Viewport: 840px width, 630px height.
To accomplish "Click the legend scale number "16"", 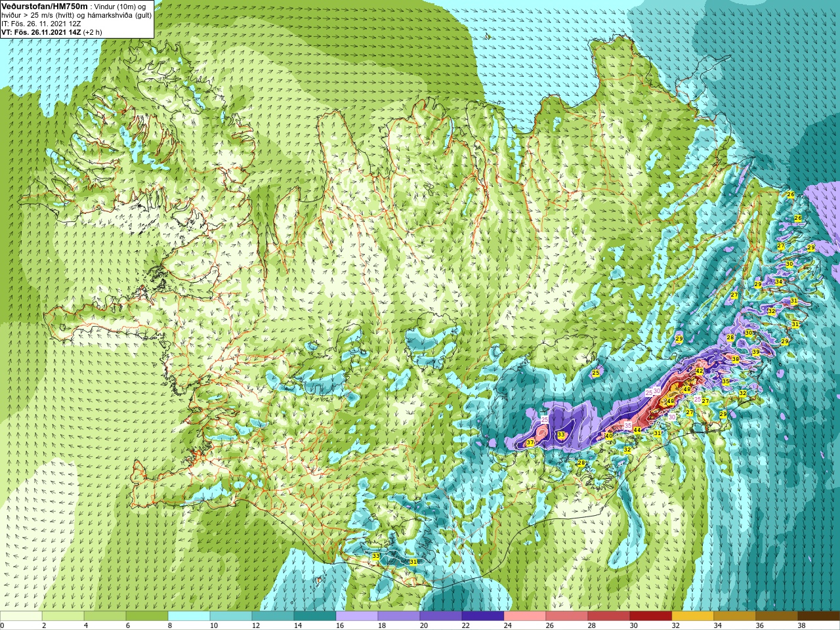I will click(x=340, y=625).
